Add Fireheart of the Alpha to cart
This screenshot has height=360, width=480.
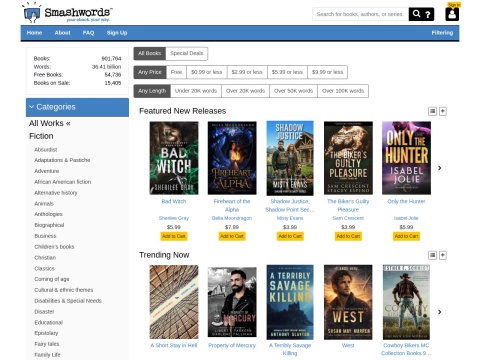[x=232, y=236]
